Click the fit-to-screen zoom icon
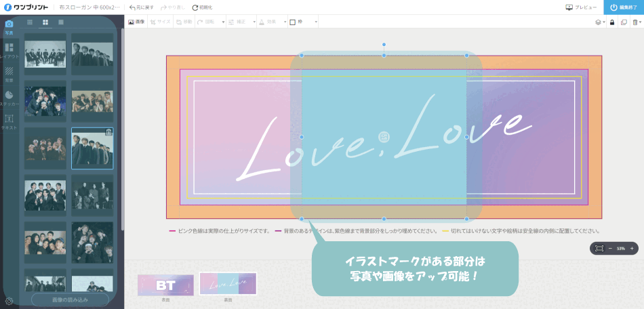The width and height of the screenshot is (644, 309). click(599, 249)
